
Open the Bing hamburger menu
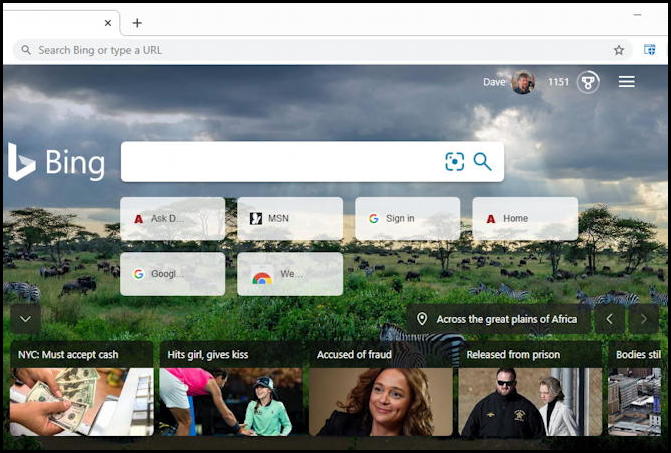(x=626, y=82)
